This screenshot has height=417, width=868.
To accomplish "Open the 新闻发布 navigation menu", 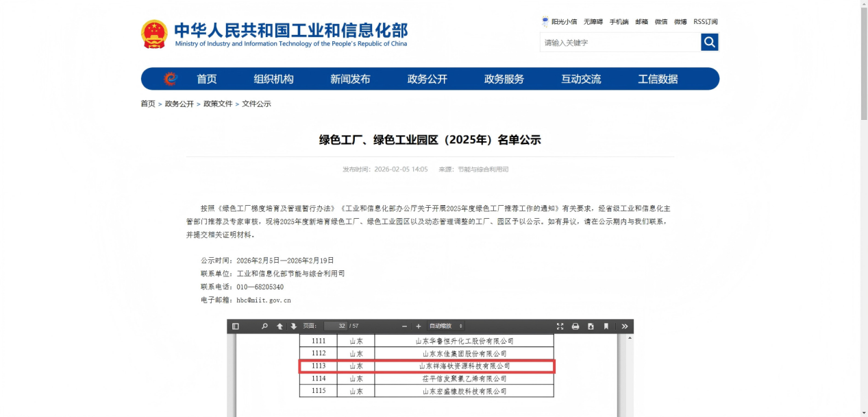I will 350,79.
